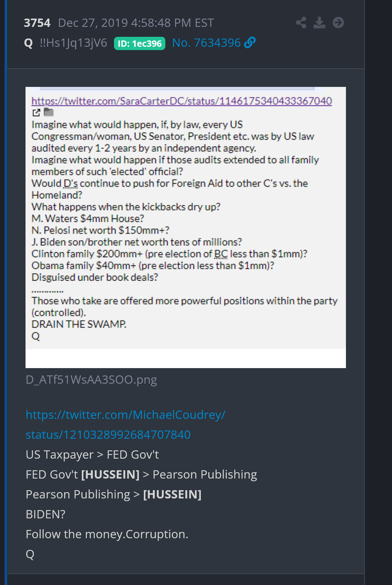Image resolution: width=392 pixels, height=585 pixels.
Task: Click the external-link icon under the tweet URL
Action: point(36,112)
